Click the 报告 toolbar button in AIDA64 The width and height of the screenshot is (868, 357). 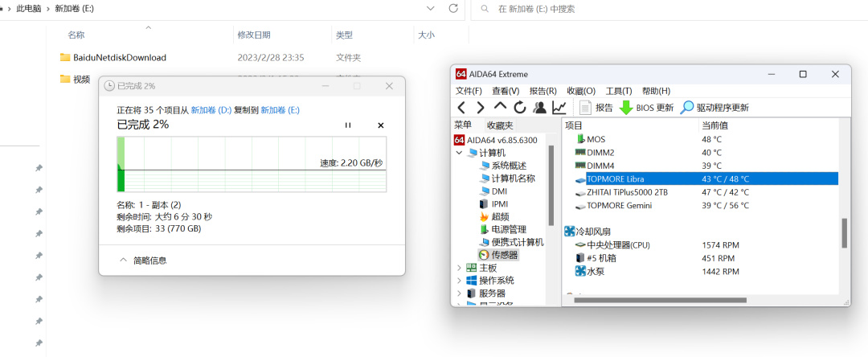pyautogui.click(x=596, y=108)
